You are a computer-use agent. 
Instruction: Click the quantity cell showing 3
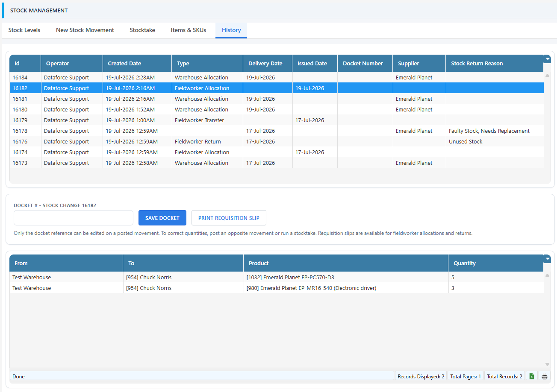click(x=496, y=288)
